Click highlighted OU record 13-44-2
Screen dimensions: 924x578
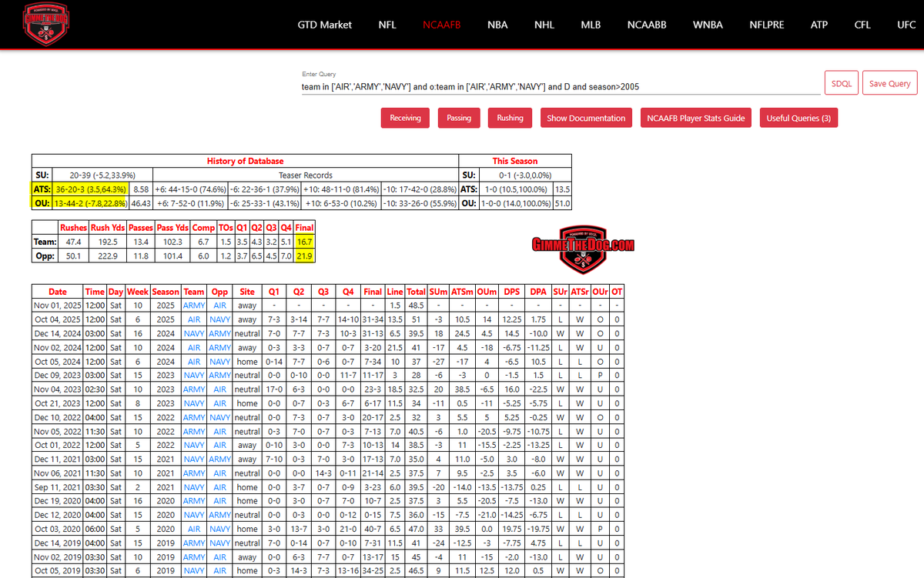pyautogui.click(x=90, y=203)
